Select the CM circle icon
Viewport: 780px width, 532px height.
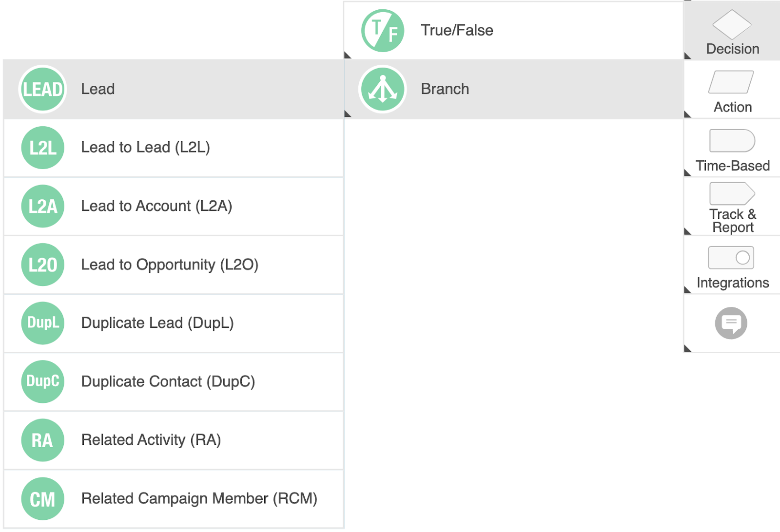click(x=42, y=498)
